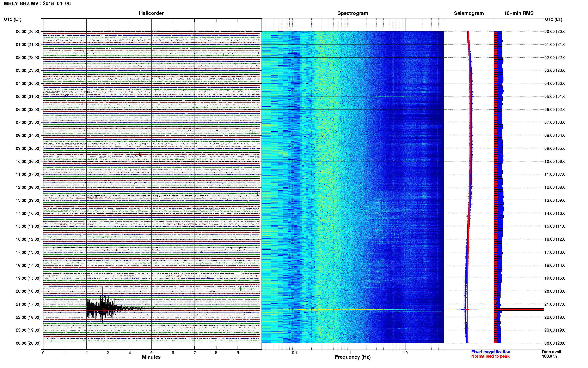Click the "Fixed magnification" legend text
Image resolution: width=588 pixels, height=368 pixels.
[x=491, y=352]
